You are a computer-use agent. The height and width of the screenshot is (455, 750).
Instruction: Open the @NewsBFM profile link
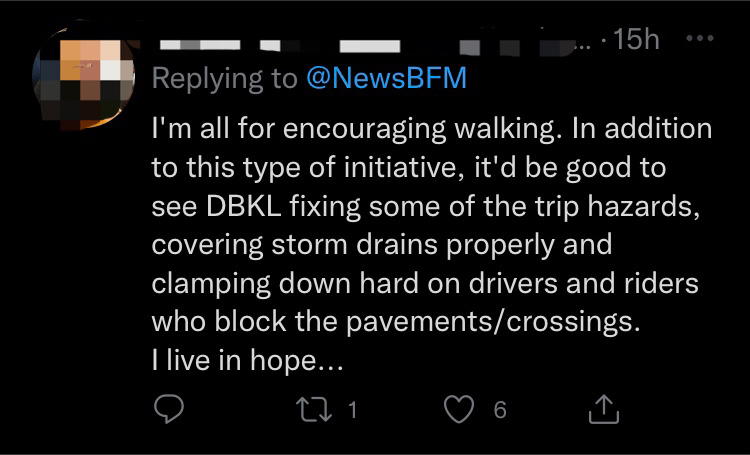(386, 78)
